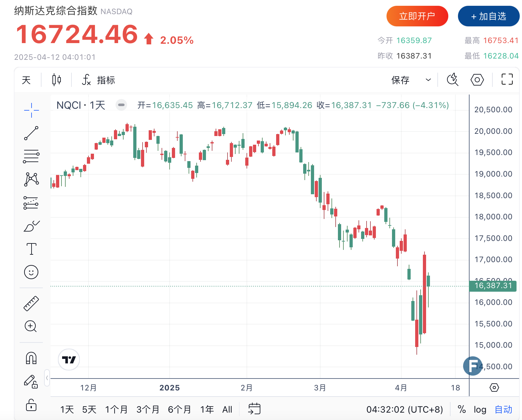The height and width of the screenshot is (420, 522).
Task: Toggle auto scale (自动)
Action: (503, 409)
